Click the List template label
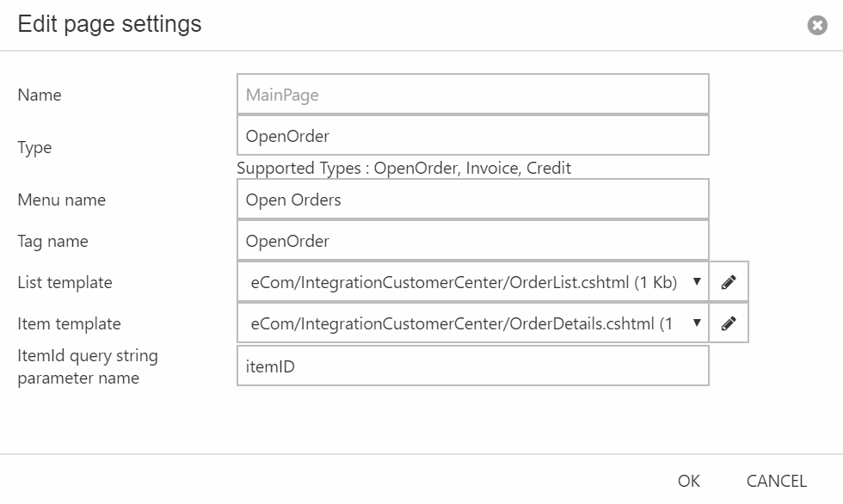 [65, 282]
